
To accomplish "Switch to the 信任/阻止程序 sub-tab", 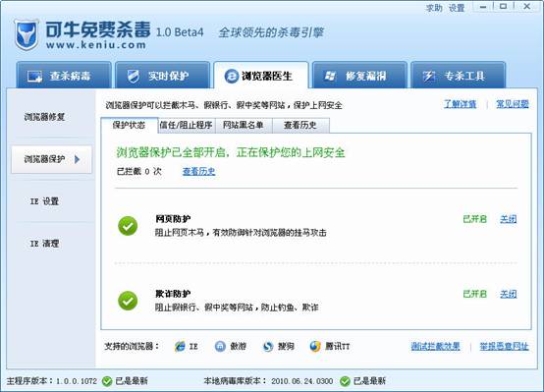I will click(x=187, y=126).
